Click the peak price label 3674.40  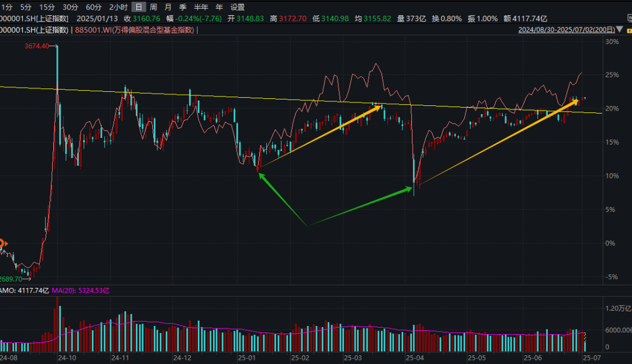(37, 46)
